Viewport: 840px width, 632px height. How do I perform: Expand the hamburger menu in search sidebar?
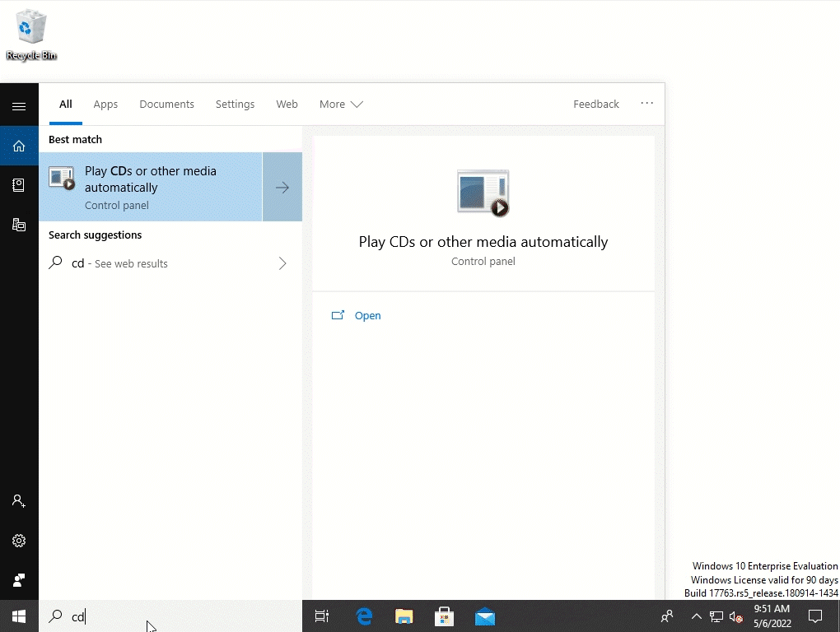pyautogui.click(x=19, y=106)
